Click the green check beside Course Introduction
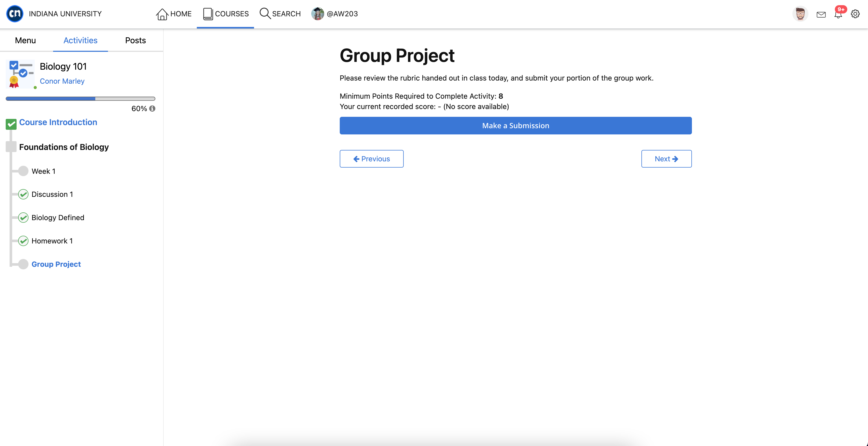 point(11,124)
